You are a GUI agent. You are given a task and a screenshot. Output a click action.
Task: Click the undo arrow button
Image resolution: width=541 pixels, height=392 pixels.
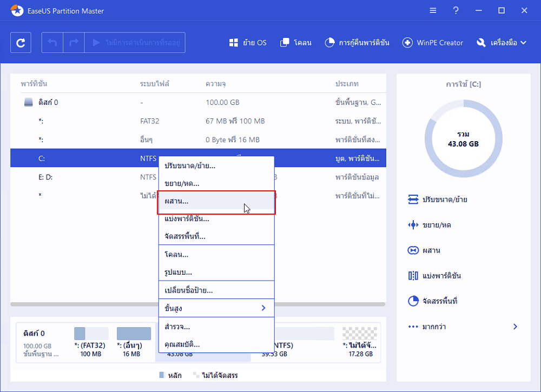tap(52, 43)
